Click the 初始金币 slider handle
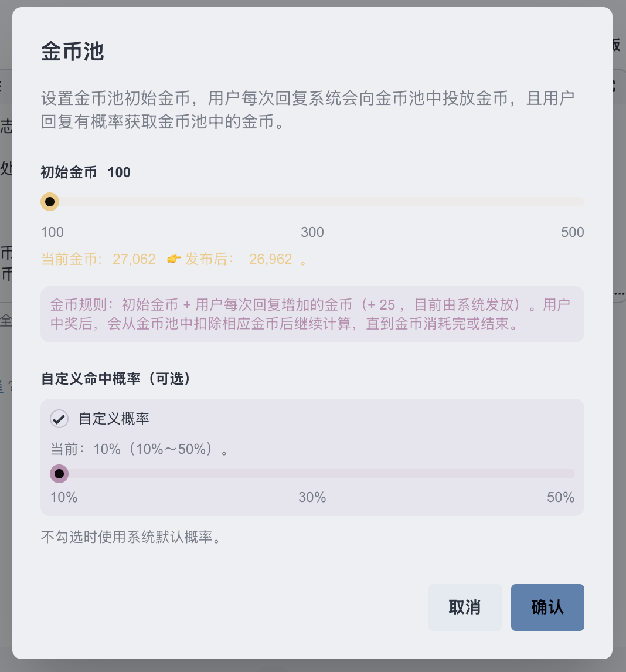 click(x=50, y=202)
